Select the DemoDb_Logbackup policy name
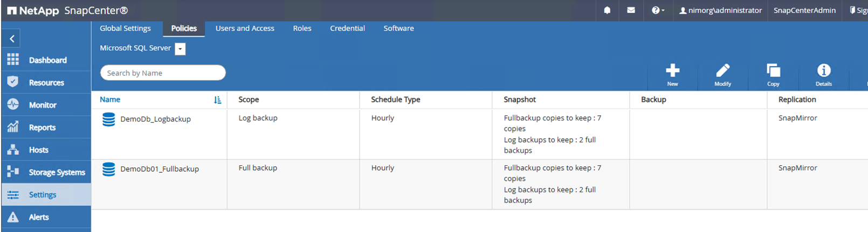868x232 pixels. coord(155,119)
